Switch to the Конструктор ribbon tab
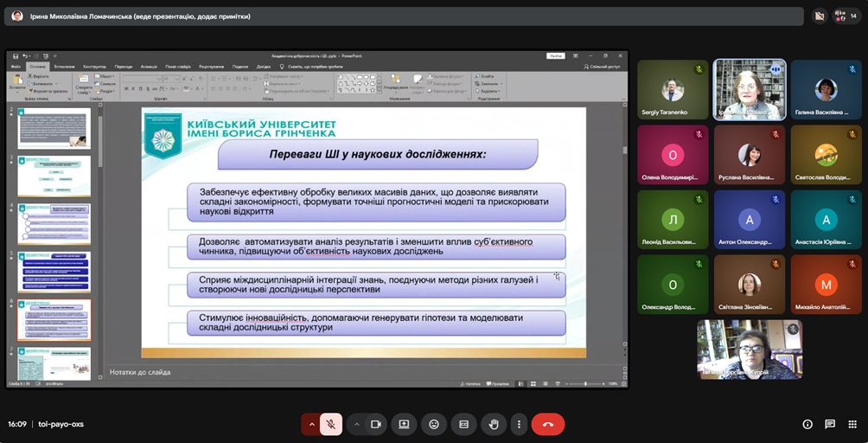 click(94, 66)
